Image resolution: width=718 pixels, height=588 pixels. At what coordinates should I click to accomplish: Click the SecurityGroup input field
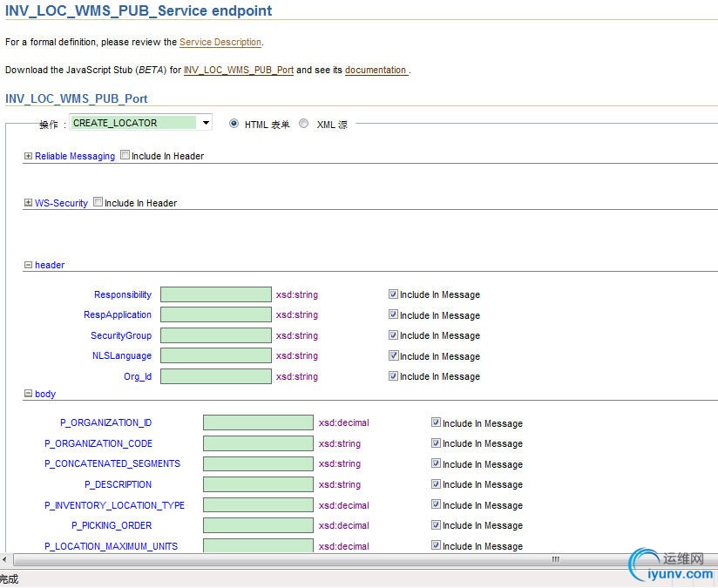(x=216, y=335)
